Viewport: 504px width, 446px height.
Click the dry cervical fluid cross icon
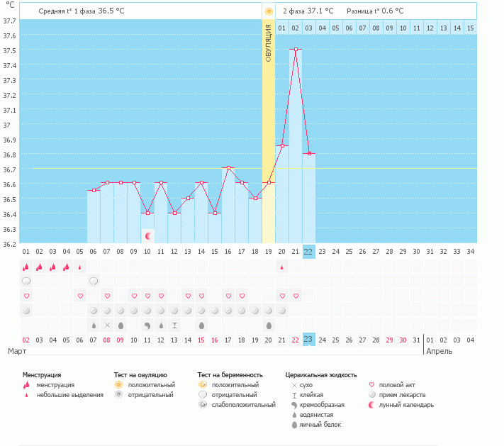coord(107,325)
